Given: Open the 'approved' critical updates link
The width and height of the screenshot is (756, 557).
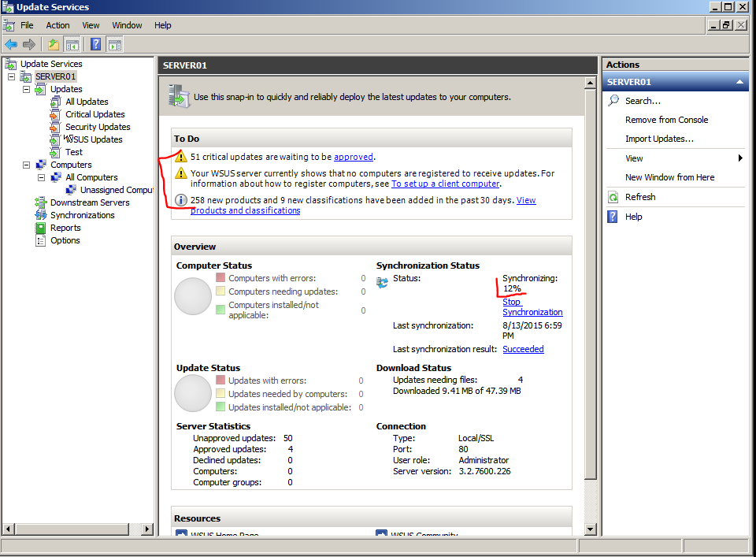Looking at the screenshot, I should pyautogui.click(x=354, y=157).
